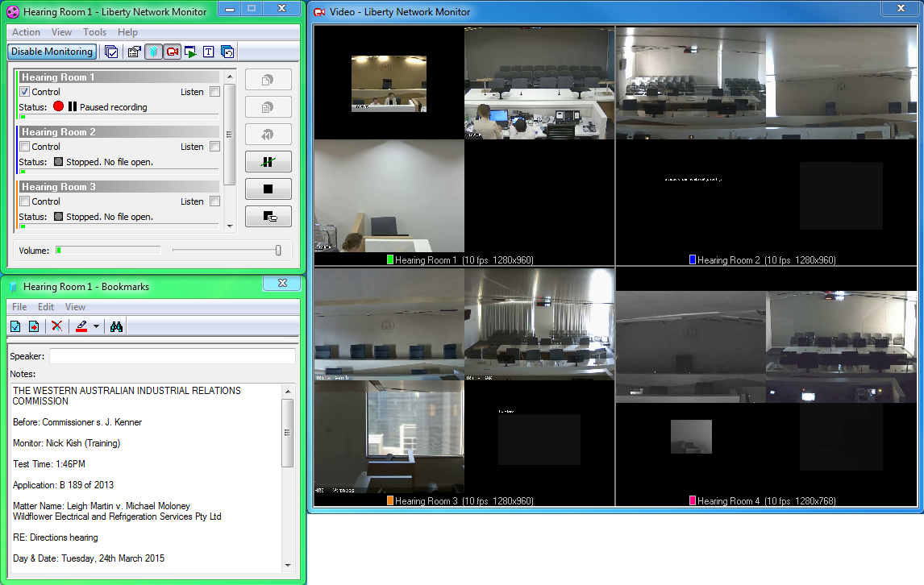Click the green play window toolbar icon
Viewport: 924px width, 585px height.
pyautogui.click(x=190, y=52)
